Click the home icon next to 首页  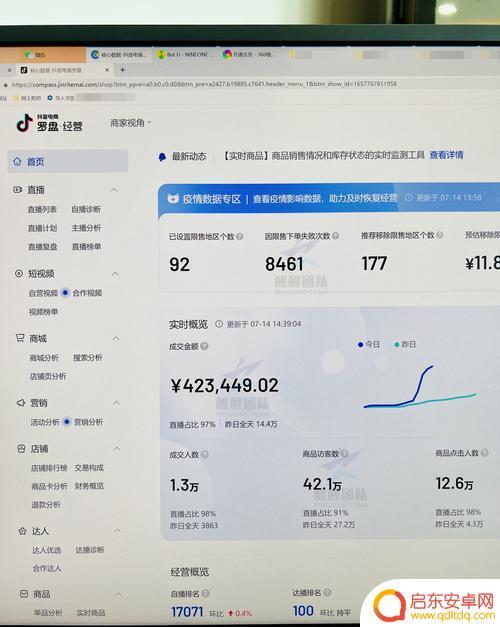point(17,162)
